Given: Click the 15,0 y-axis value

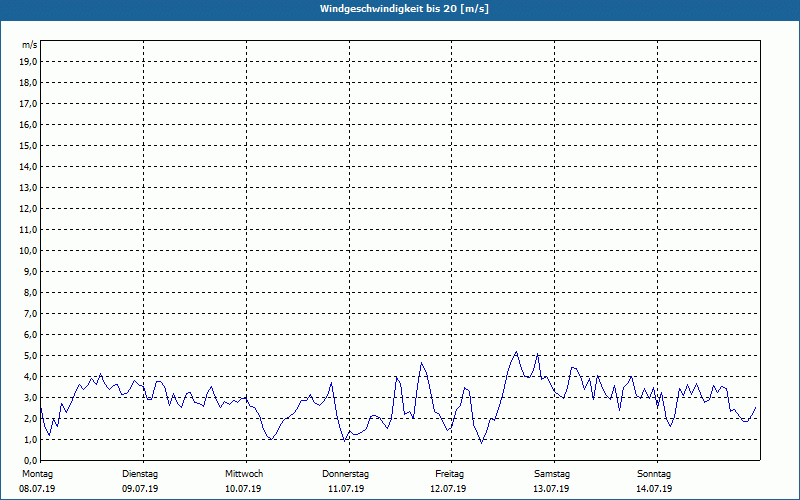Looking at the screenshot, I should click(29, 145).
